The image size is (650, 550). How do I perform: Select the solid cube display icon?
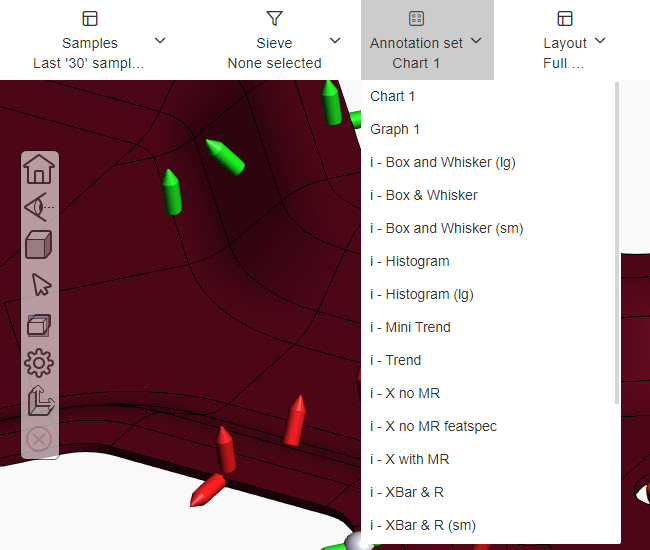(x=39, y=245)
